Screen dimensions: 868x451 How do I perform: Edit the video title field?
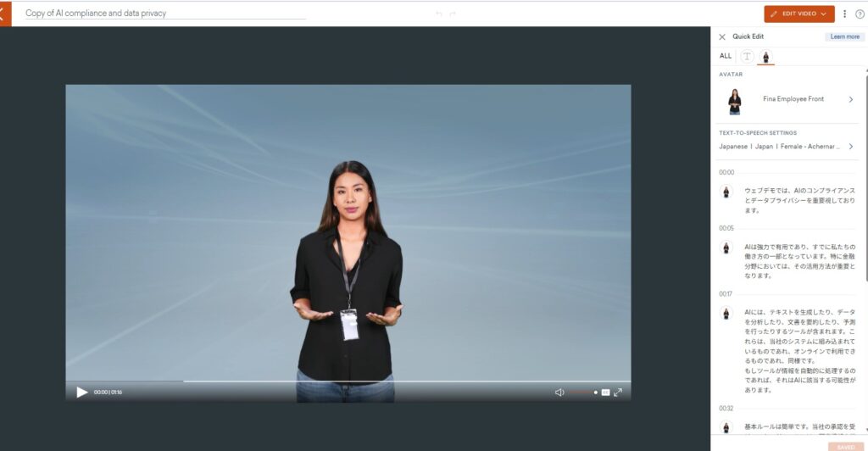[x=164, y=14]
